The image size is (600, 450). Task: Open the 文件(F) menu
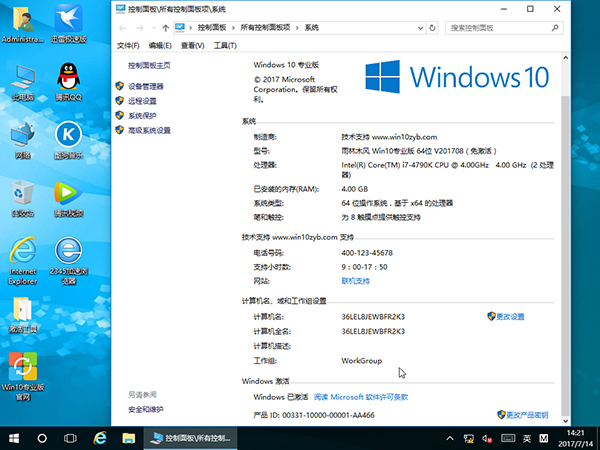click(127, 46)
